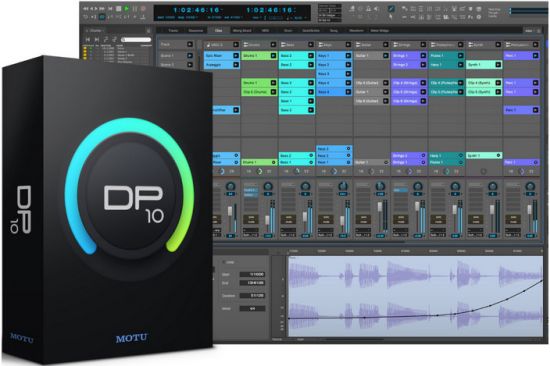Click the Track row play button above Scene 1
This screenshot has width=550, height=366.
coord(190,44)
